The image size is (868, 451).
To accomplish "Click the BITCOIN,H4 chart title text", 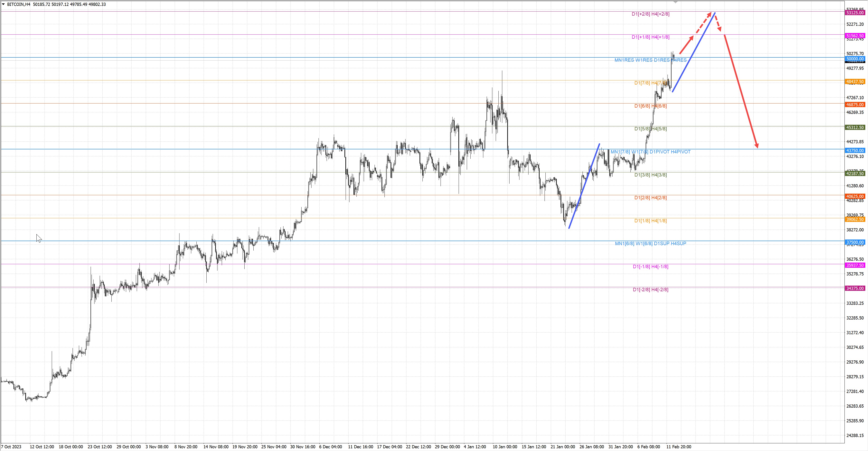I will [x=19, y=4].
